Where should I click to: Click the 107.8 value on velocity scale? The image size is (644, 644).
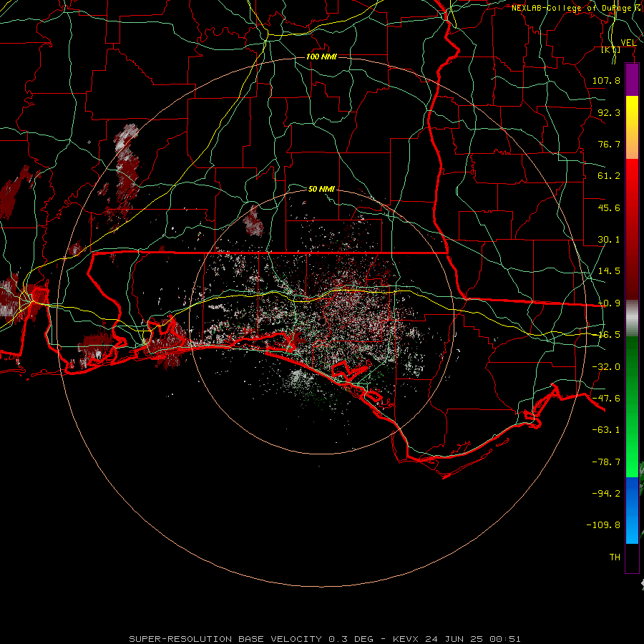[606, 80]
